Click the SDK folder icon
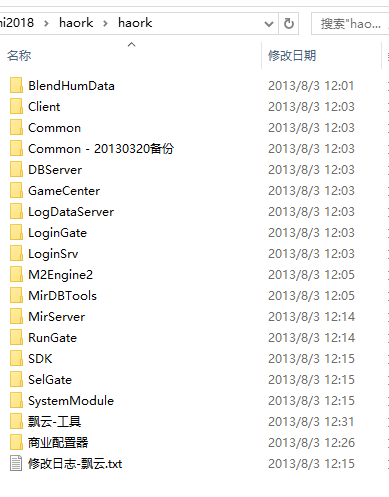Image resolution: width=389 pixels, height=497 pixels. tap(16, 358)
